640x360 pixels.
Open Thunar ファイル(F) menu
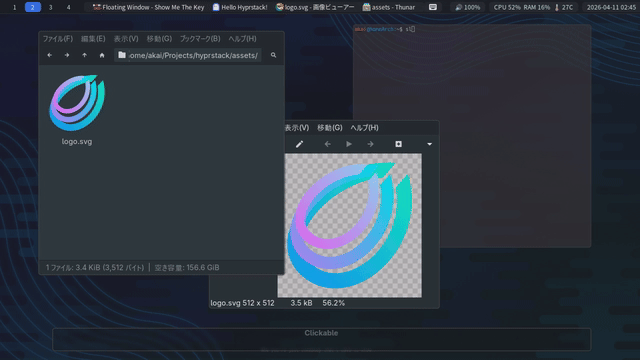click(58, 39)
